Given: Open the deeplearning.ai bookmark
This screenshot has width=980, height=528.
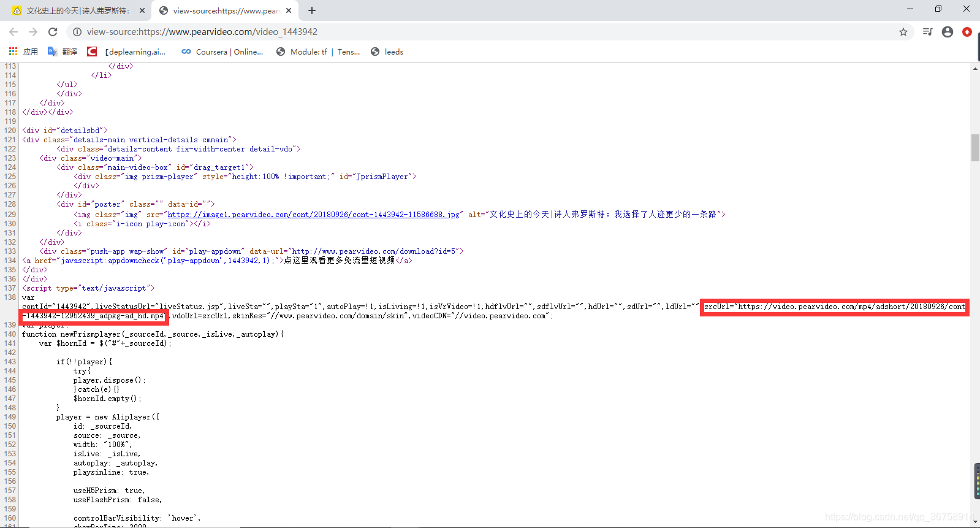Looking at the screenshot, I should click(126, 52).
